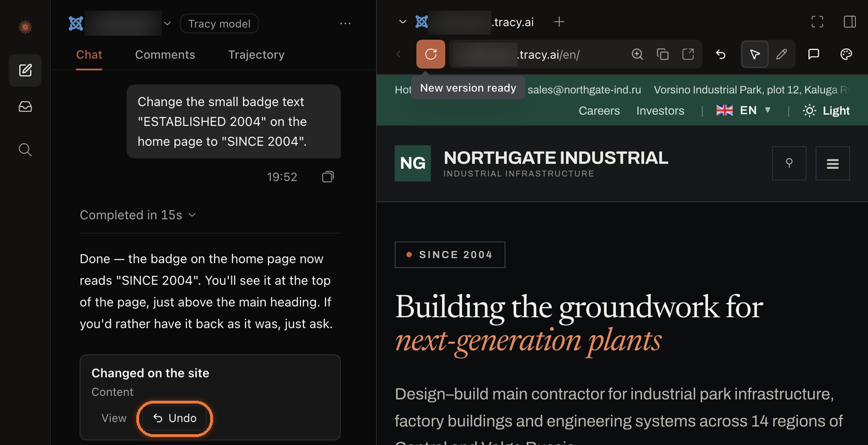This screenshot has width=868, height=445.
Task: Open the site location pin button
Action: [789, 163]
